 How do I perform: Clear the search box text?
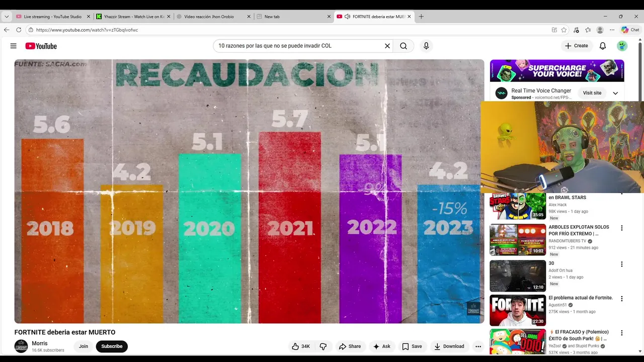(x=387, y=46)
